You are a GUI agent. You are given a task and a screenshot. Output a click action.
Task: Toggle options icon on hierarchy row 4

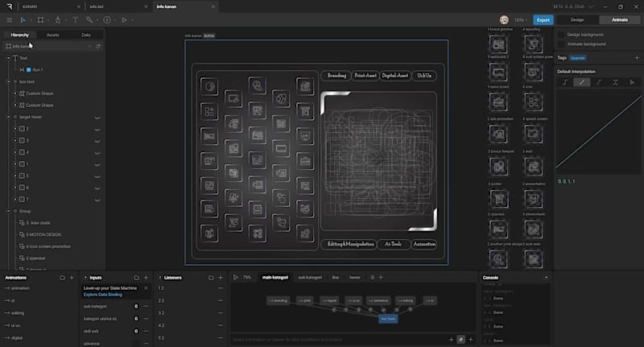coord(97,153)
